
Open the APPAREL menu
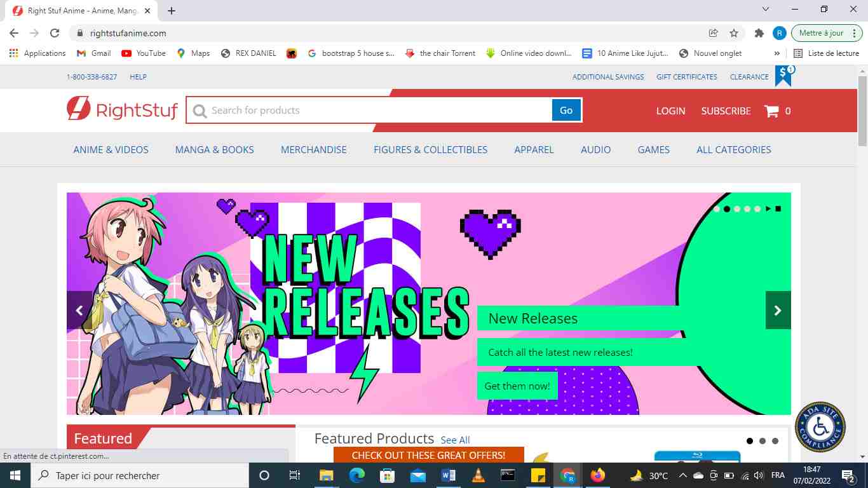coord(534,150)
